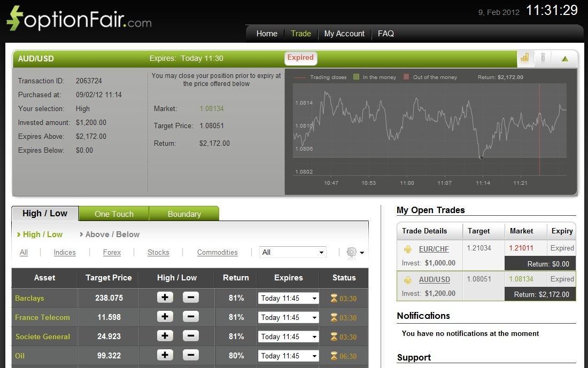Screen dimensions: 588x368
Task: Open the Commodities asset category link
Action: [217, 252]
